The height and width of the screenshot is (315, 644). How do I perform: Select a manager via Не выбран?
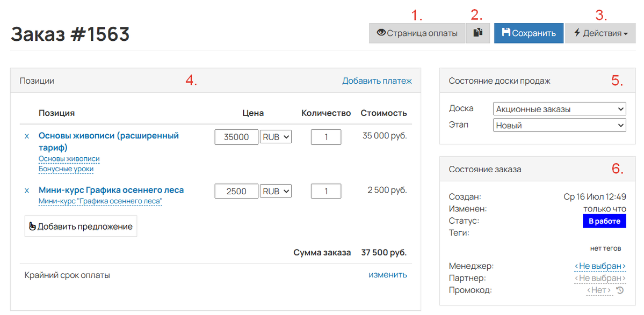click(x=600, y=266)
